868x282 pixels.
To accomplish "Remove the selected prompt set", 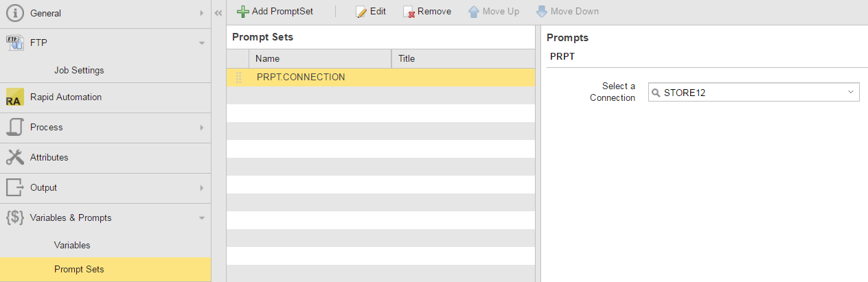I will (x=426, y=12).
